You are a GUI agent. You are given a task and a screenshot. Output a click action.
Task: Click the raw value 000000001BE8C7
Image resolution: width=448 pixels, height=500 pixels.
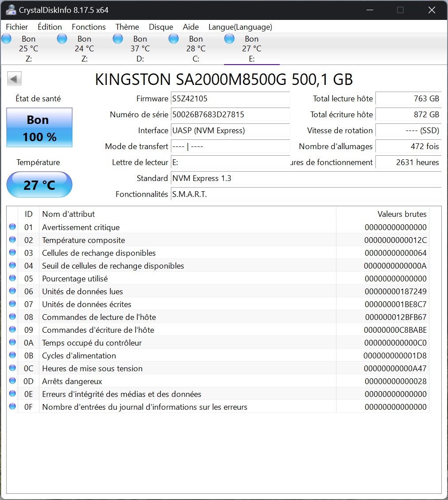tap(395, 304)
